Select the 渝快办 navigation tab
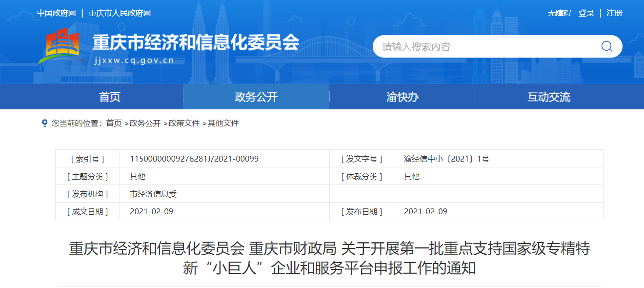Screen dimensions: 644x288 402,97
